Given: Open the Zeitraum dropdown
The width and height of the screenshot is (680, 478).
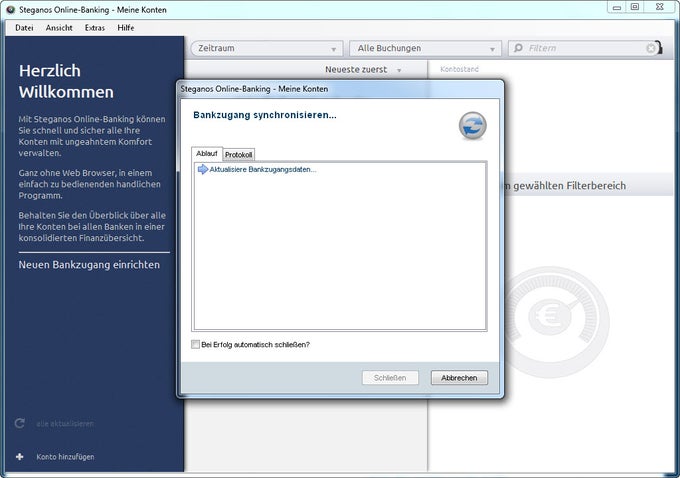Looking at the screenshot, I should pos(267,48).
